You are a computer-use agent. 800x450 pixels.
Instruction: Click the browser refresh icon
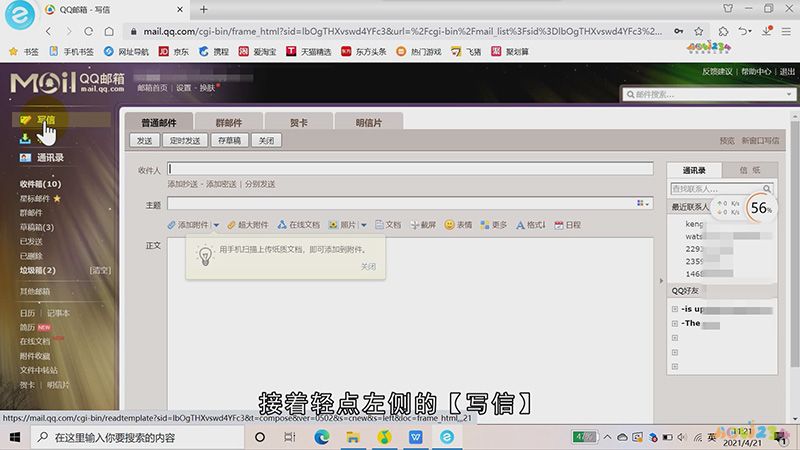(89, 31)
